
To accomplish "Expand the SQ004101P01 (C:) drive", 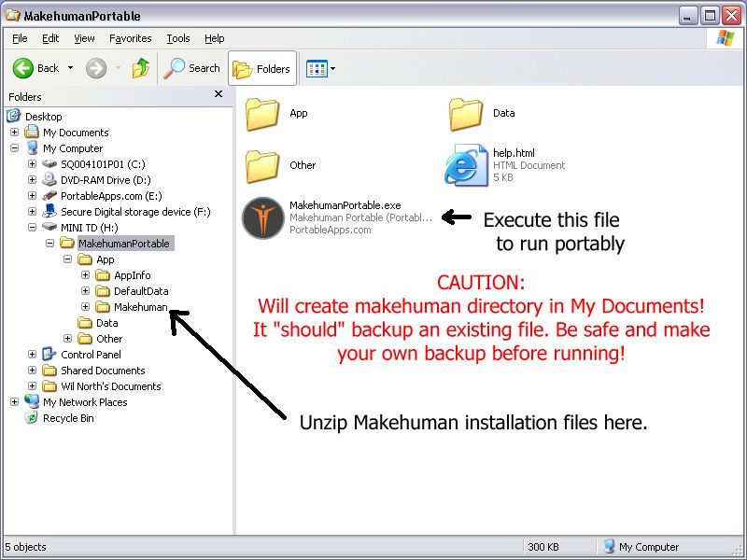I will tap(32, 164).
